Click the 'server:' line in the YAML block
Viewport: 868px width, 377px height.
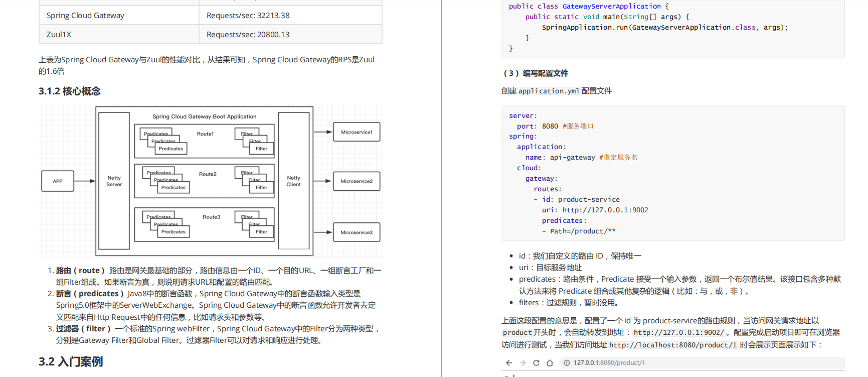pos(523,115)
